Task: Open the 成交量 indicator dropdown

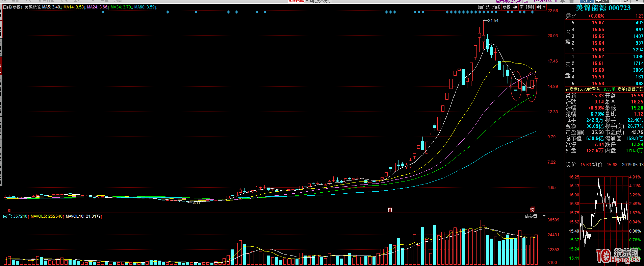Action: 531,216
